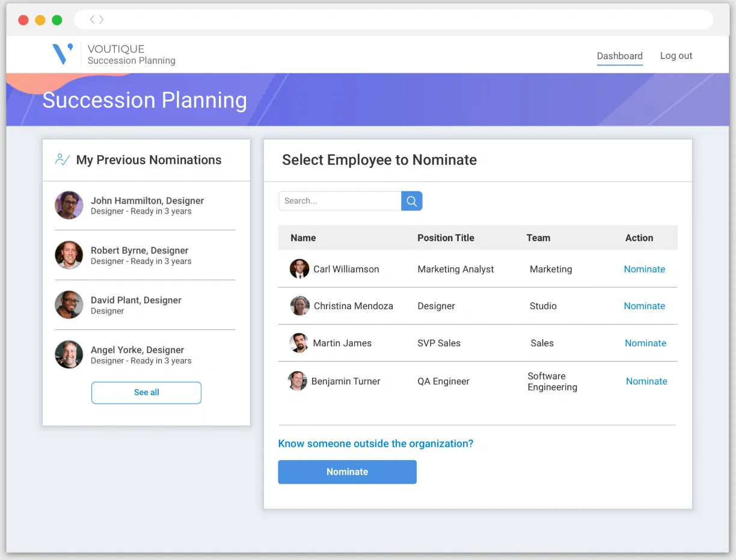Viewport: 736px width, 560px height.
Task: Open Robert Byrne's avatar photo
Action: (x=69, y=255)
